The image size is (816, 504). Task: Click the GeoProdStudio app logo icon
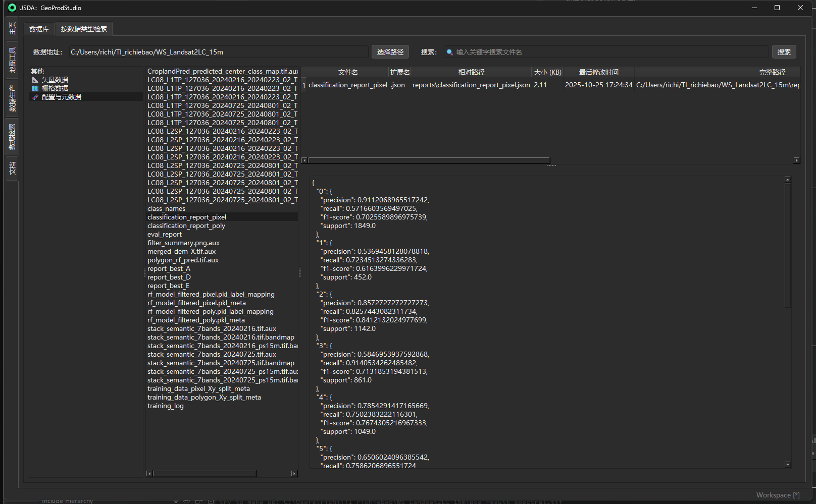[12, 8]
